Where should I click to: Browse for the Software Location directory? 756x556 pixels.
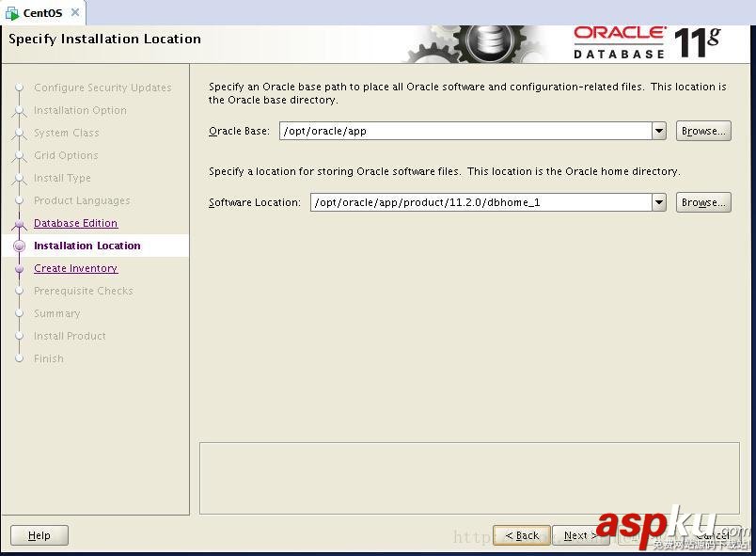pos(703,202)
